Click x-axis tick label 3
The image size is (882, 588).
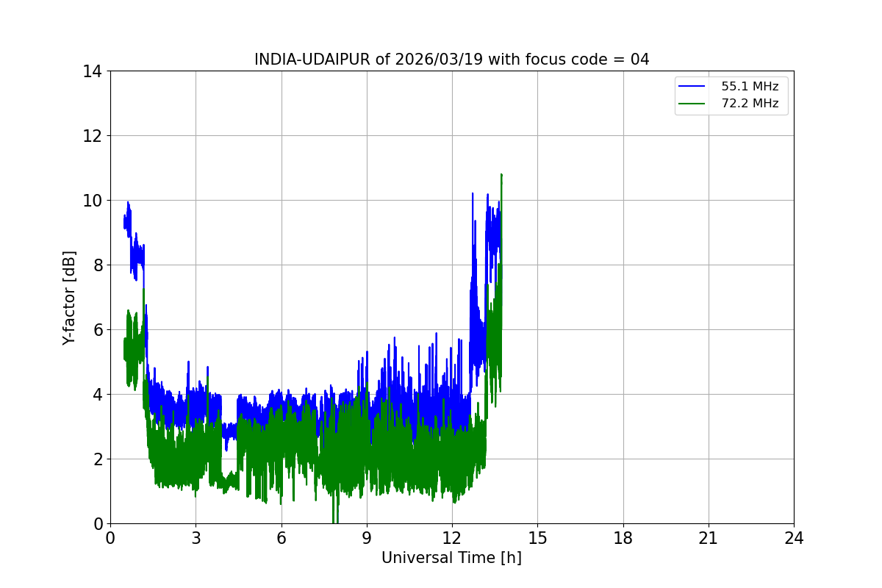pos(196,538)
